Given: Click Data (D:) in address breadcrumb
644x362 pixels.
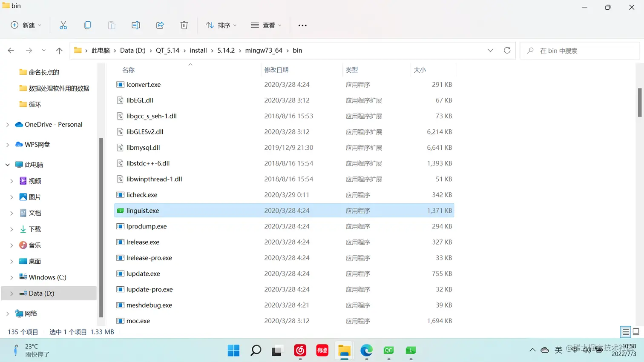Looking at the screenshot, I should (133, 50).
